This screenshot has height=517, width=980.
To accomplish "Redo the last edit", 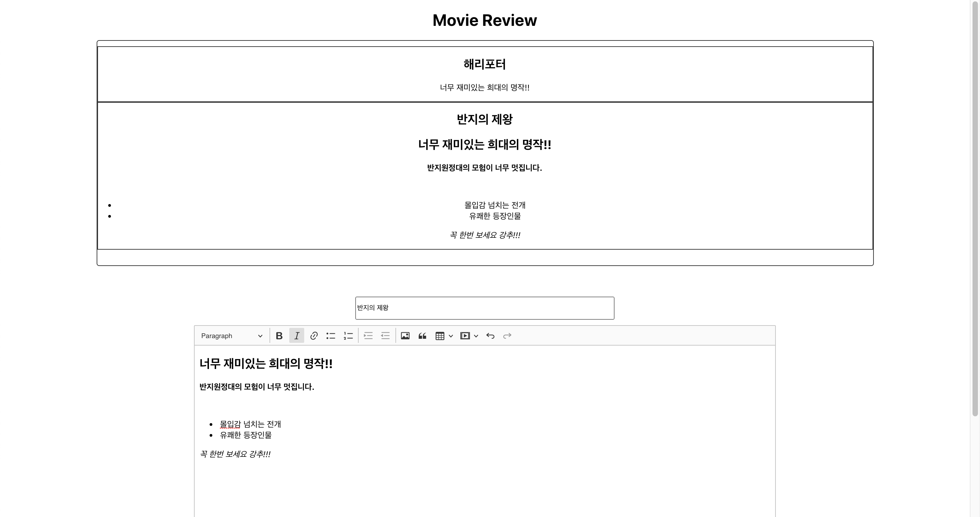I will point(507,336).
